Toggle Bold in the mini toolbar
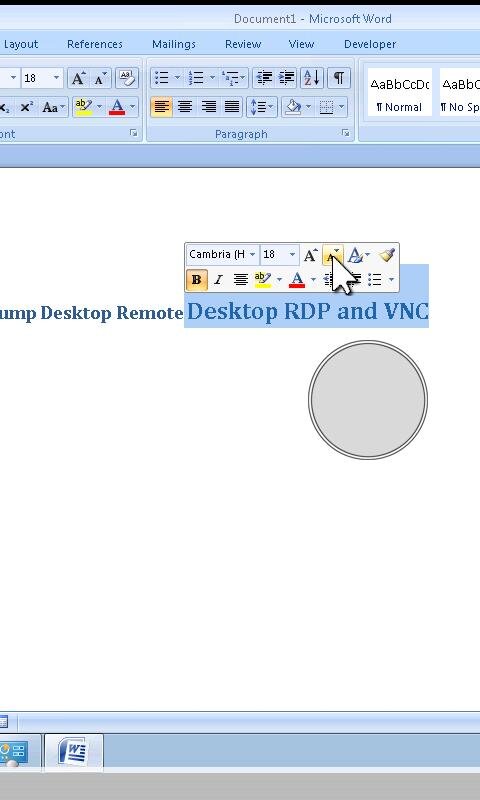 (x=196, y=280)
